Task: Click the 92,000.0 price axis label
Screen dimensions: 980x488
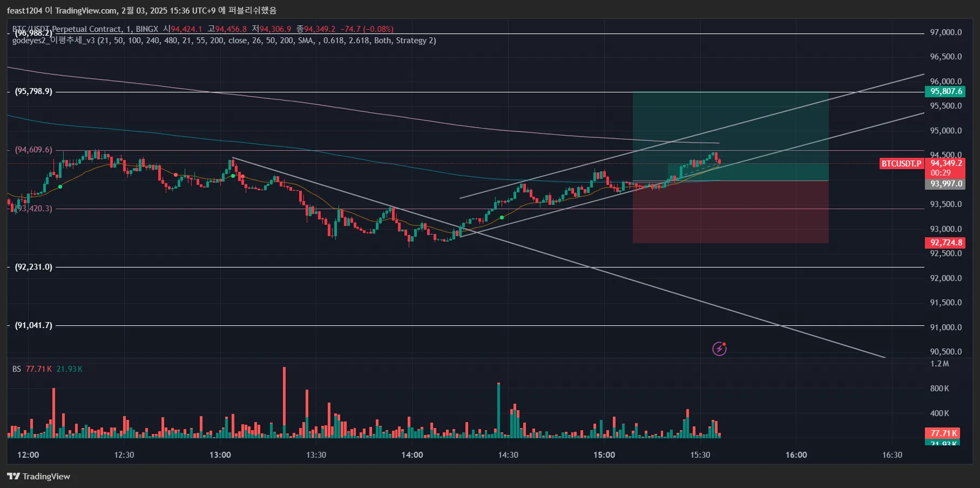Action: click(x=945, y=278)
